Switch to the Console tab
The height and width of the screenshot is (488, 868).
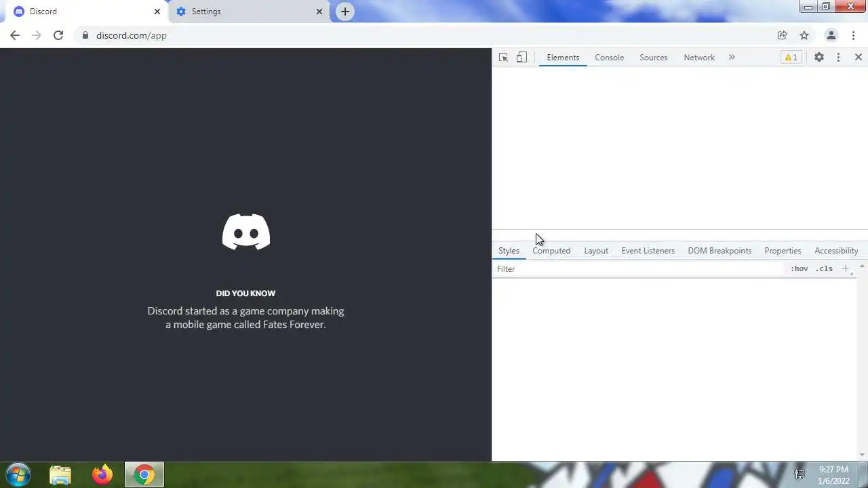point(609,58)
